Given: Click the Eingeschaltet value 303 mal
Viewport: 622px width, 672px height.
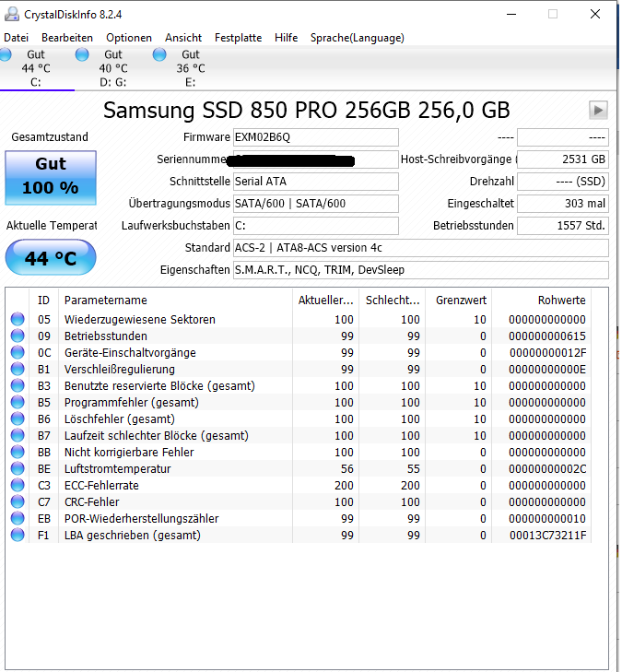Looking at the screenshot, I should point(563,204).
